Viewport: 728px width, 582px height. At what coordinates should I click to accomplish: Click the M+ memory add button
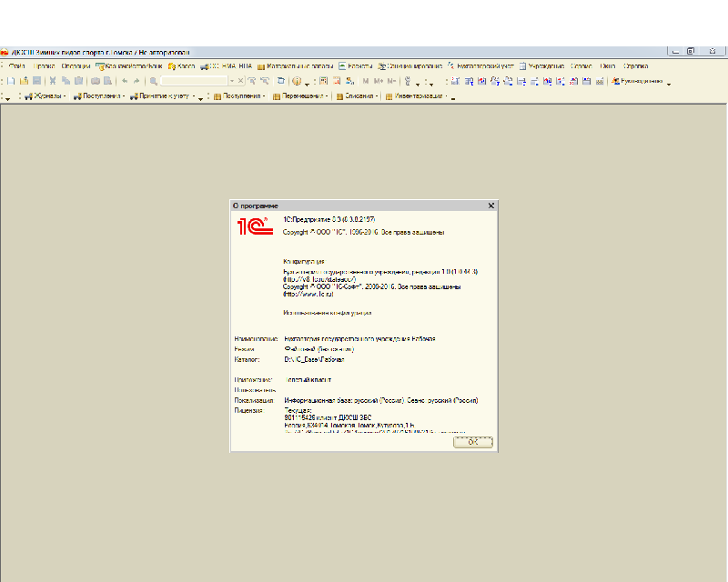pos(379,81)
